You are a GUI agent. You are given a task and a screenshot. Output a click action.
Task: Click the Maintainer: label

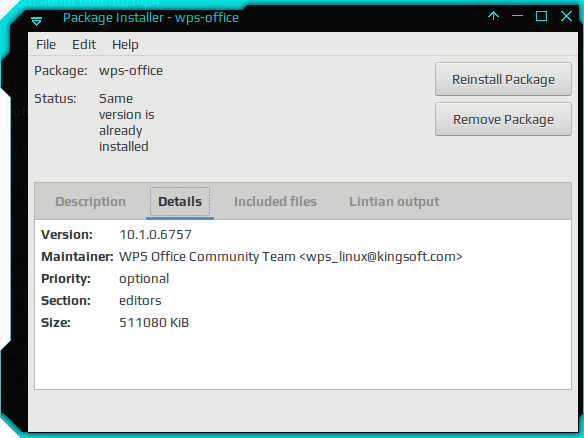point(77,257)
